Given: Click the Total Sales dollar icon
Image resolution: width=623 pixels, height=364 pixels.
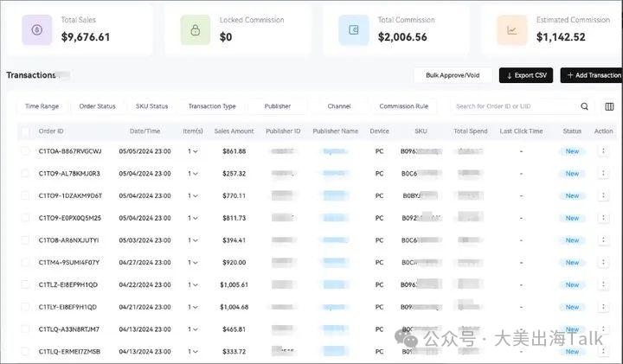Looking at the screenshot, I should [37, 29].
